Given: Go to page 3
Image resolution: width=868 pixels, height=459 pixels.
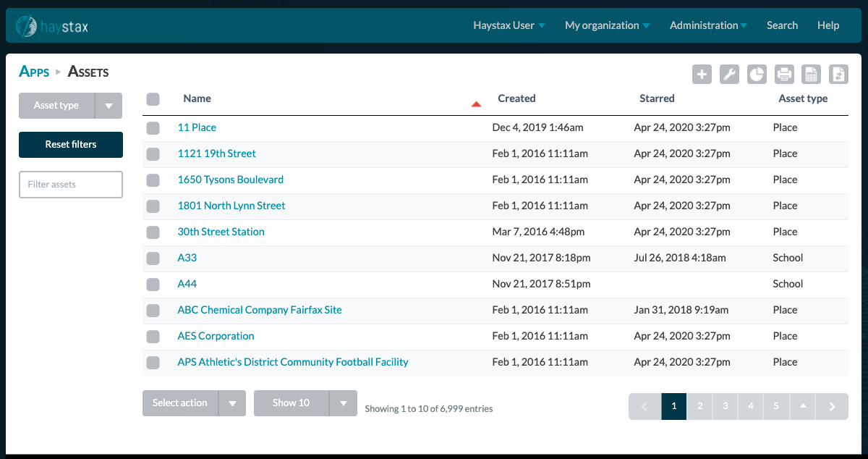Looking at the screenshot, I should [726, 406].
